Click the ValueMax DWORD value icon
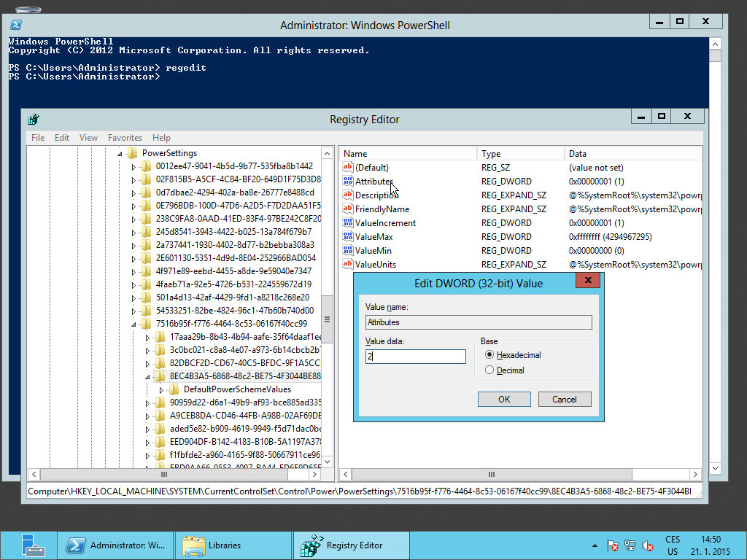 pos(348,237)
